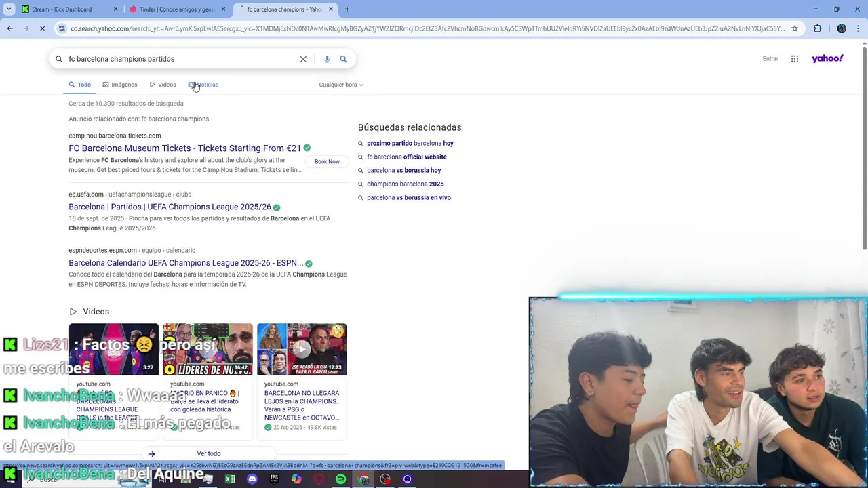Clear the search box with the X icon
Viewport: 868px width, 488px height.
pos(303,59)
